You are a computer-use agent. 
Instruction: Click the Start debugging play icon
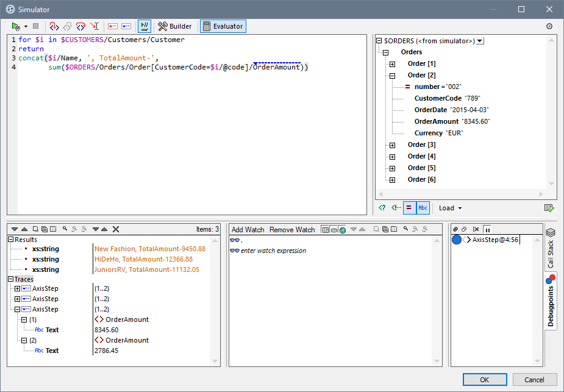[16, 26]
